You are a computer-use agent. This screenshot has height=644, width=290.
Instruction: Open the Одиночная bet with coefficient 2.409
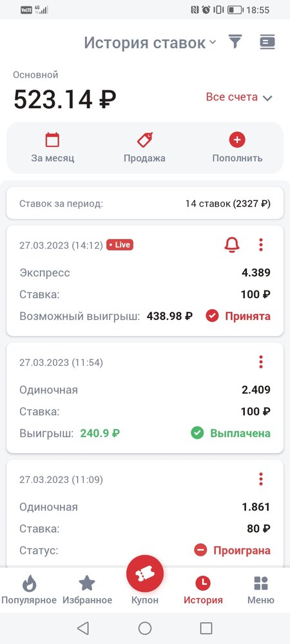[145, 398]
